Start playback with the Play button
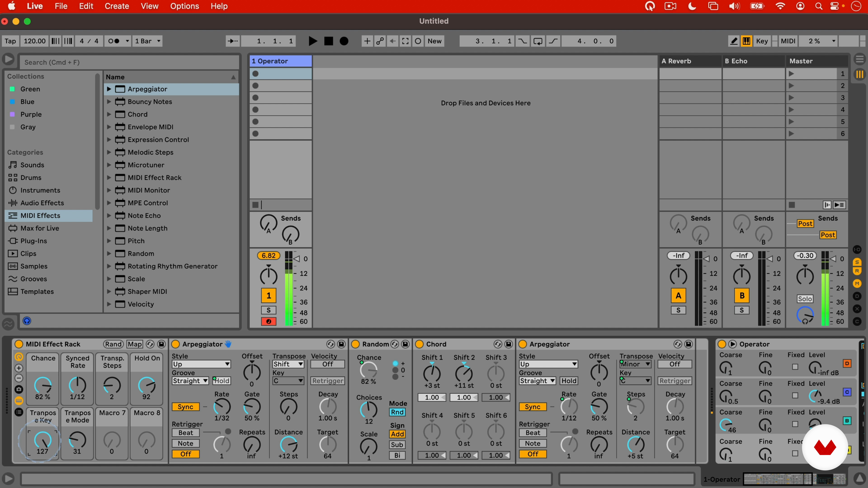 (313, 41)
